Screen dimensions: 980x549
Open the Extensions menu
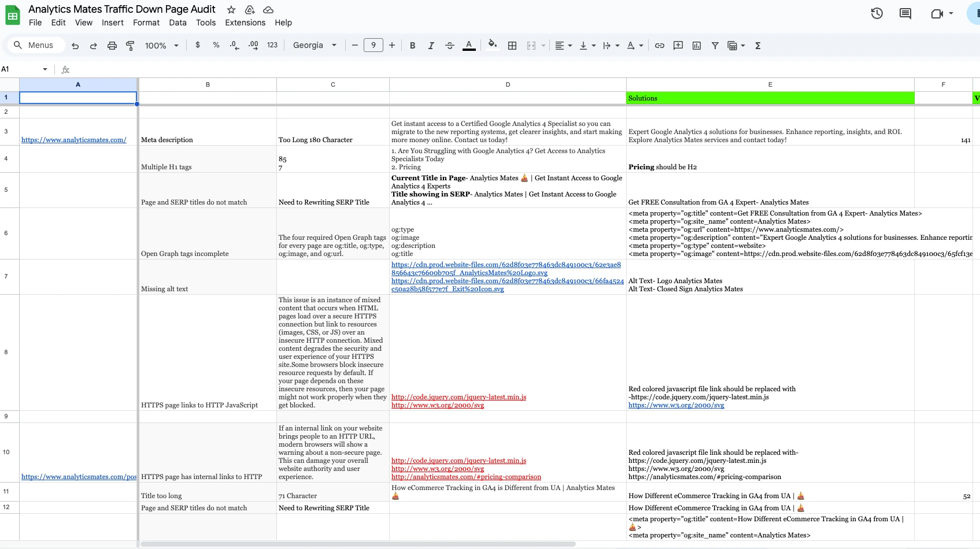(245, 23)
